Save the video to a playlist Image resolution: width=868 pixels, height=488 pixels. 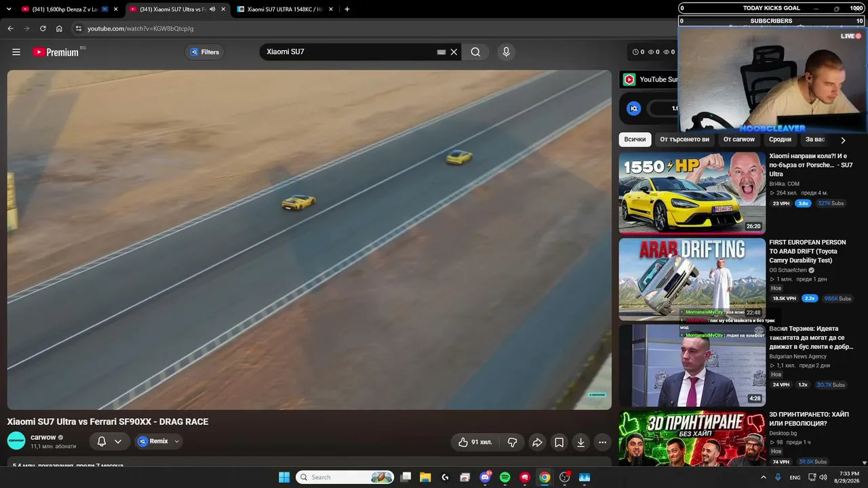point(559,442)
